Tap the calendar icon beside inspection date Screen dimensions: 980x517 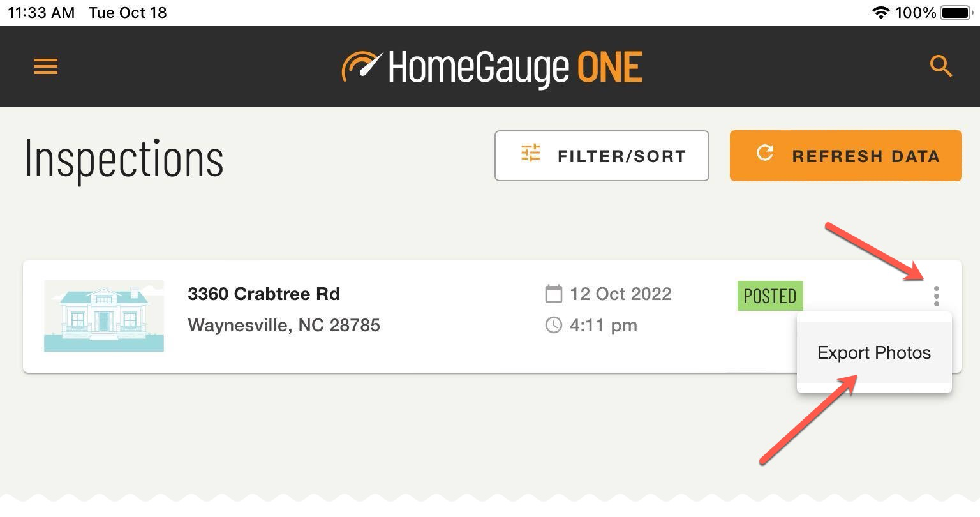pos(554,294)
